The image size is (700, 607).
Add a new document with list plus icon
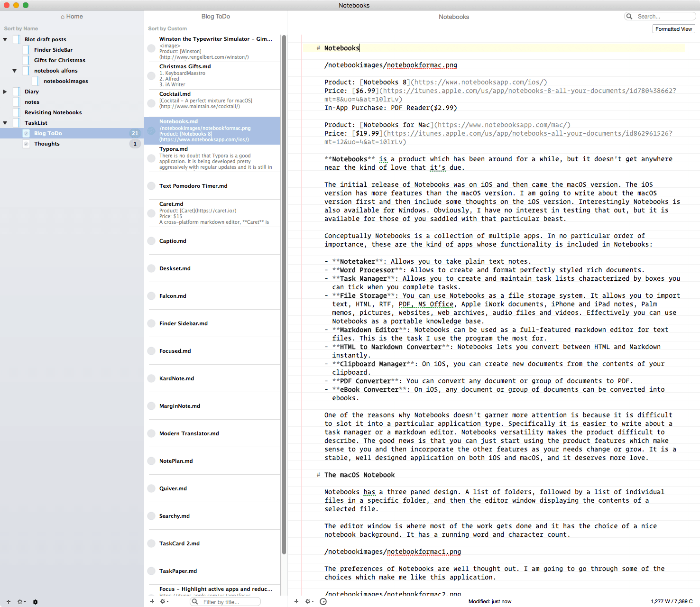point(152,601)
